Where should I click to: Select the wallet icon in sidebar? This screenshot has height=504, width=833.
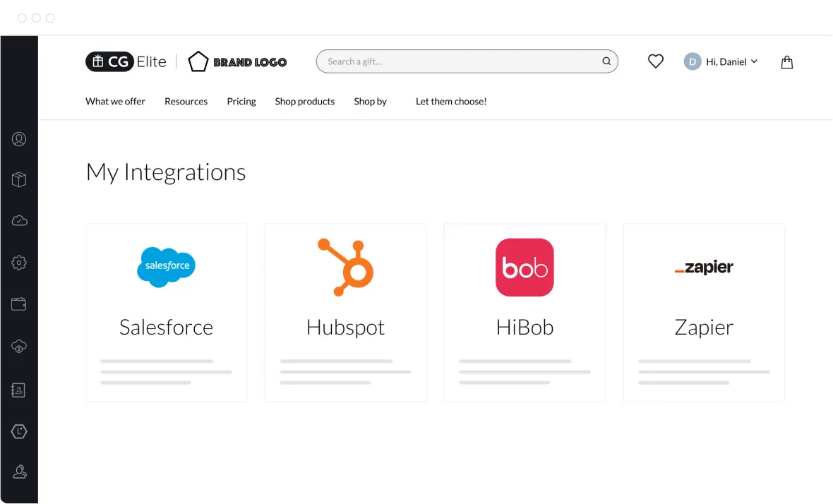(x=19, y=304)
